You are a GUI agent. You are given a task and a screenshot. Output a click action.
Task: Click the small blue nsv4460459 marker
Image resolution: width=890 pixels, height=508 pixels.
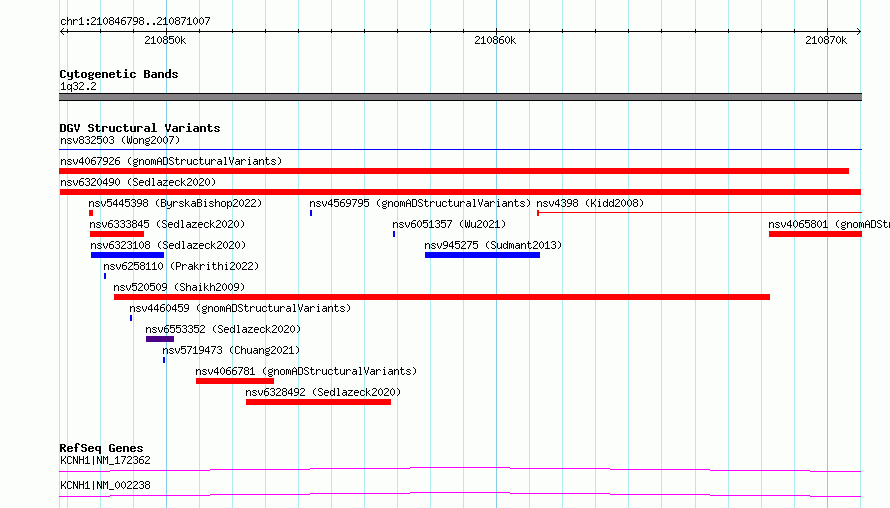point(131,318)
